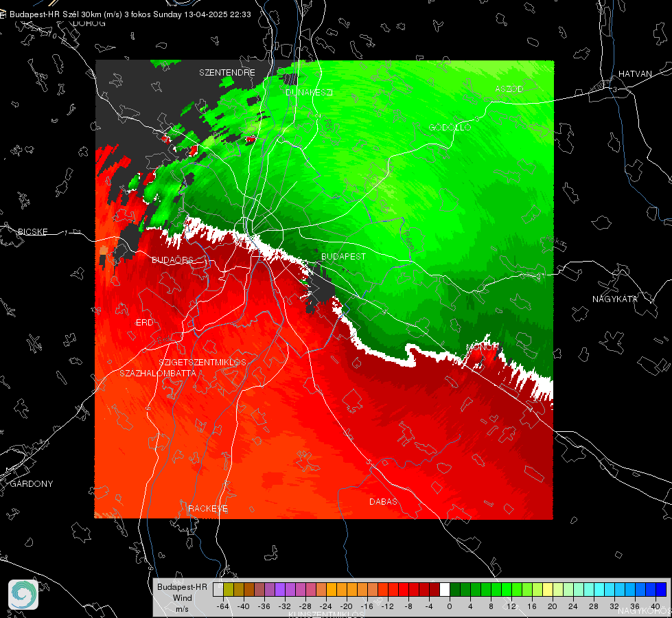This screenshot has width=672, height=618.
Task: Click the swirl logo icon at the bottom left
Action: pyautogui.click(x=23, y=595)
